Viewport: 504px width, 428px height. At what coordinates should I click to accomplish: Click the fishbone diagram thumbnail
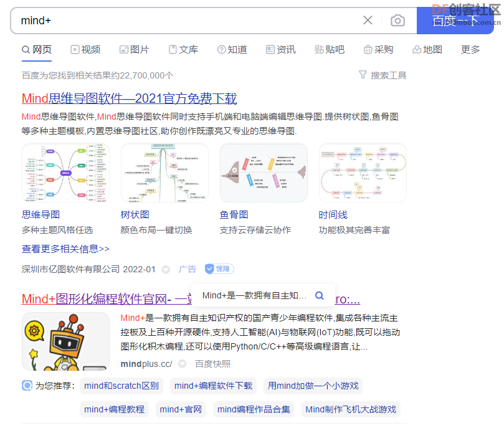pos(264,173)
